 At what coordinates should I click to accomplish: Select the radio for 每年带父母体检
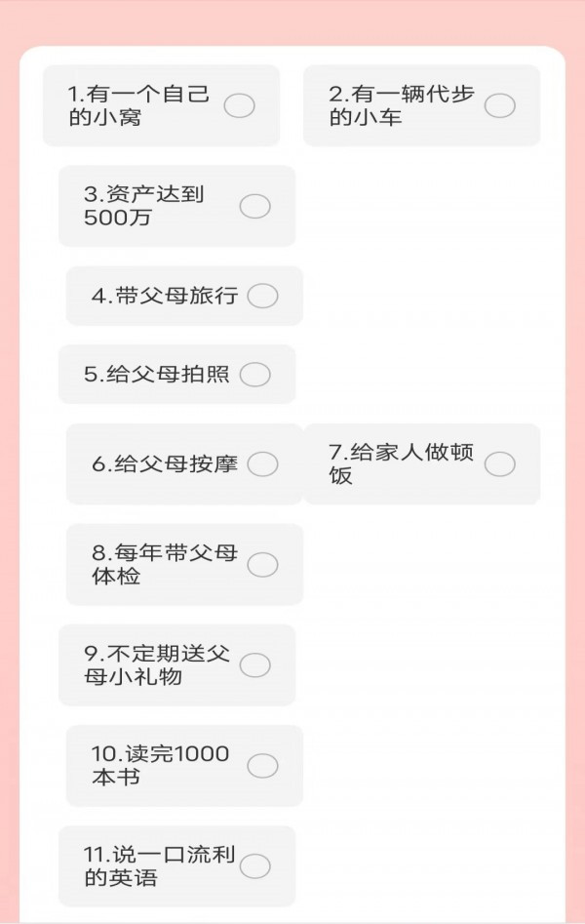click(262, 564)
